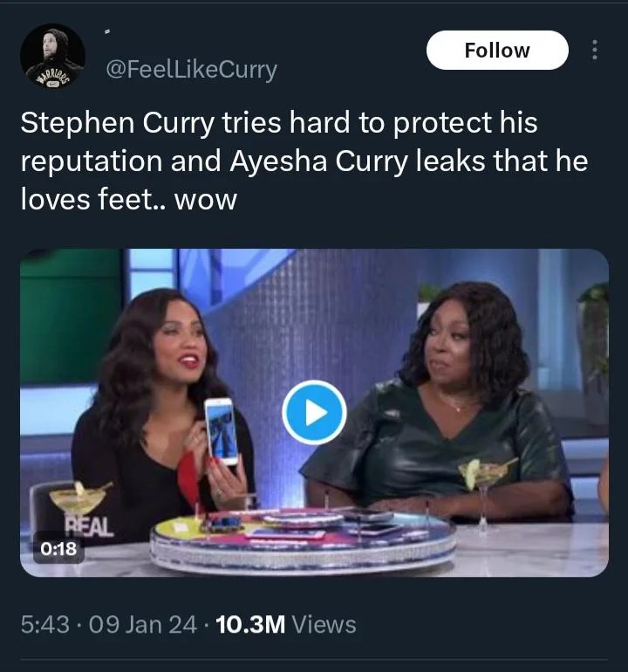Open the @FeelLikeCurry handle link

pyautogui.click(x=191, y=70)
